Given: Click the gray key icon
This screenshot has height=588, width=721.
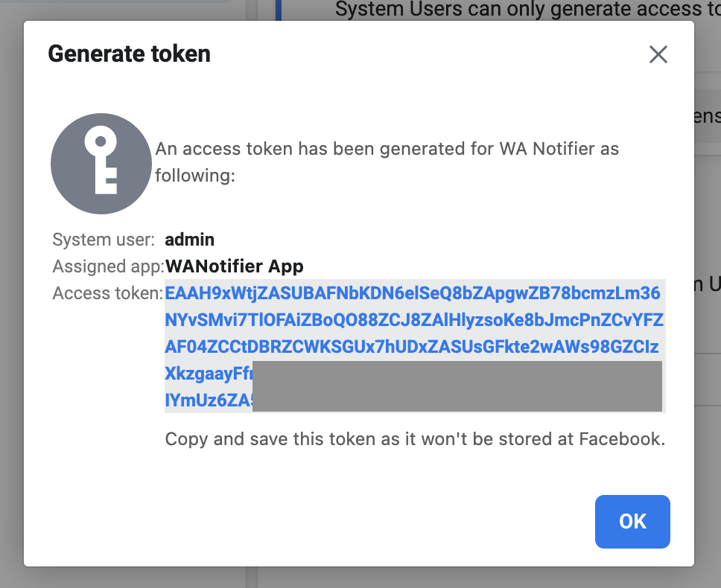Looking at the screenshot, I should click(101, 164).
